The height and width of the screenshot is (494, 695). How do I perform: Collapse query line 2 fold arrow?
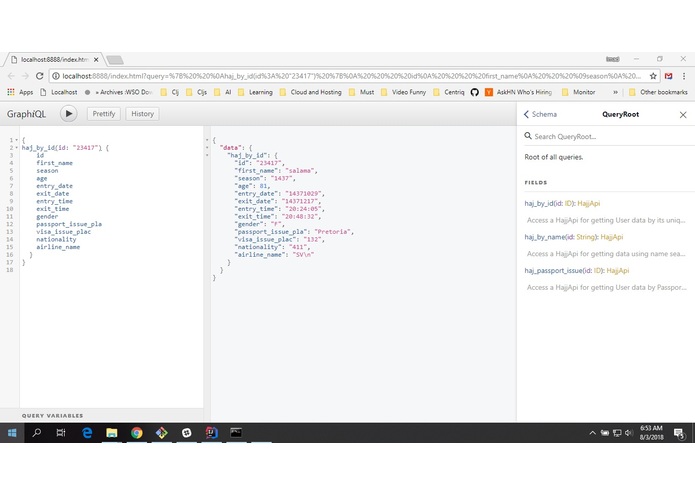click(17, 148)
